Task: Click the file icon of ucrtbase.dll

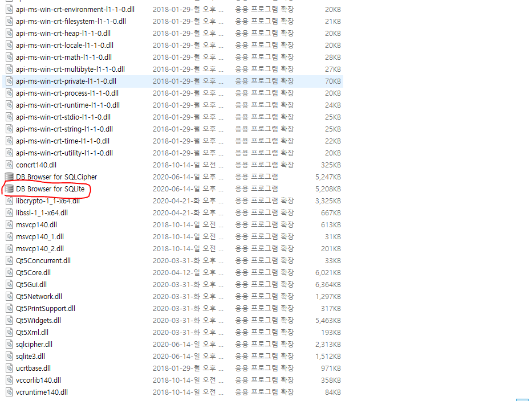Action: (x=10, y=369)
